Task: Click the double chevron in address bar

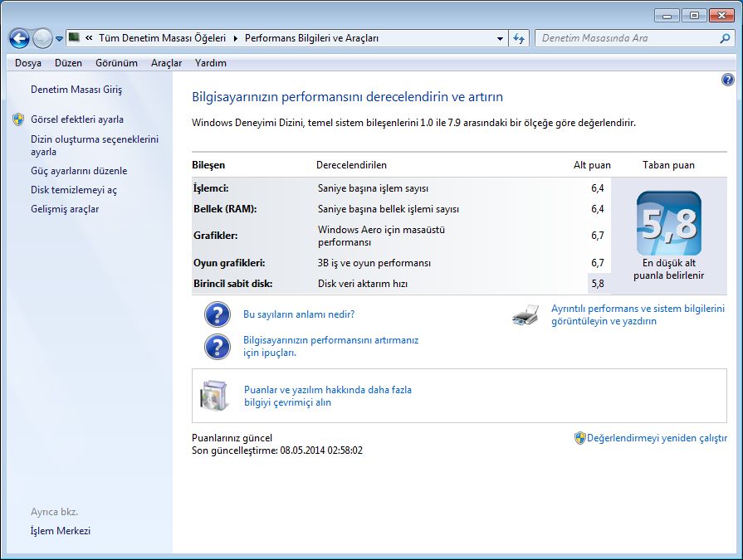Action: point(89,38)
